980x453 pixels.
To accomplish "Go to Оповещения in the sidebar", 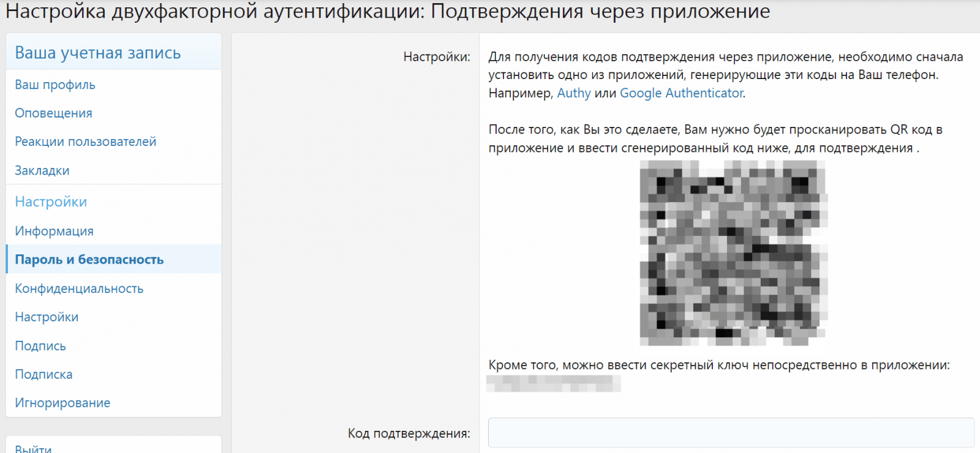I will click(x=53, y=113).
